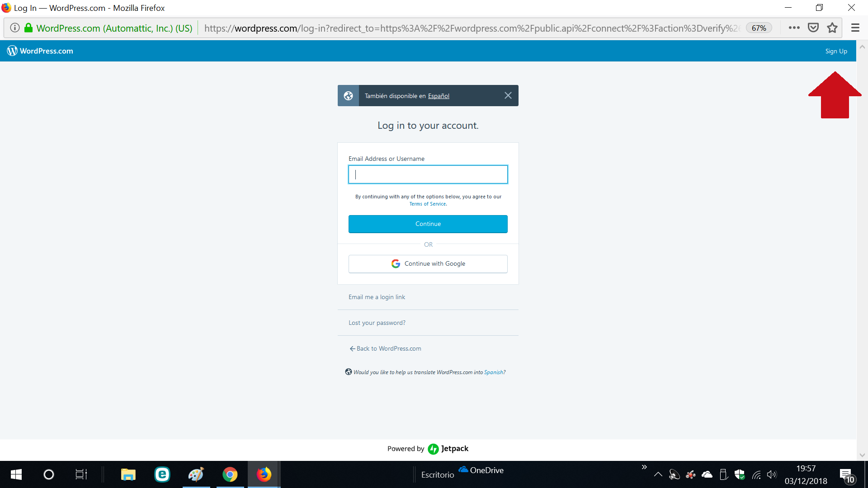This screenshot has width=868, height=488.
Task: Click Email me a login link
Action: pyautogui.click(x=377, y=297)
